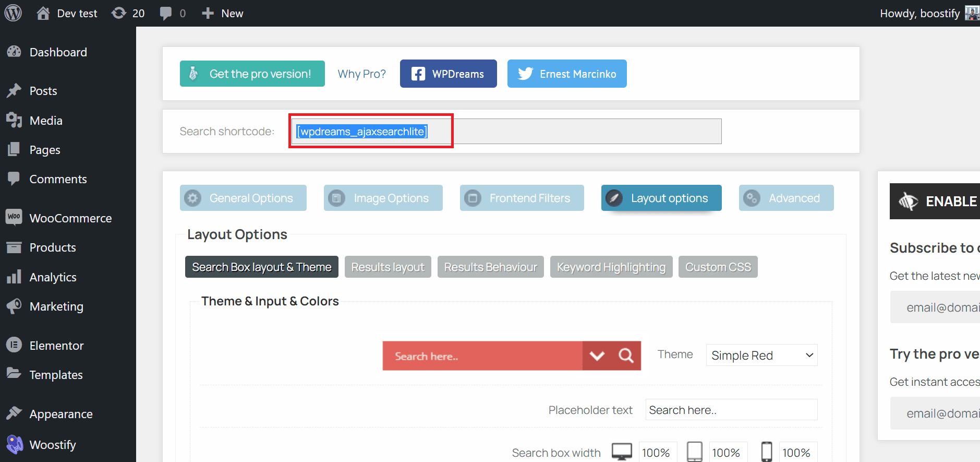This screenshot has height=462, width=980.
Task: Click desktop search box width field
Action: [658, 452]
